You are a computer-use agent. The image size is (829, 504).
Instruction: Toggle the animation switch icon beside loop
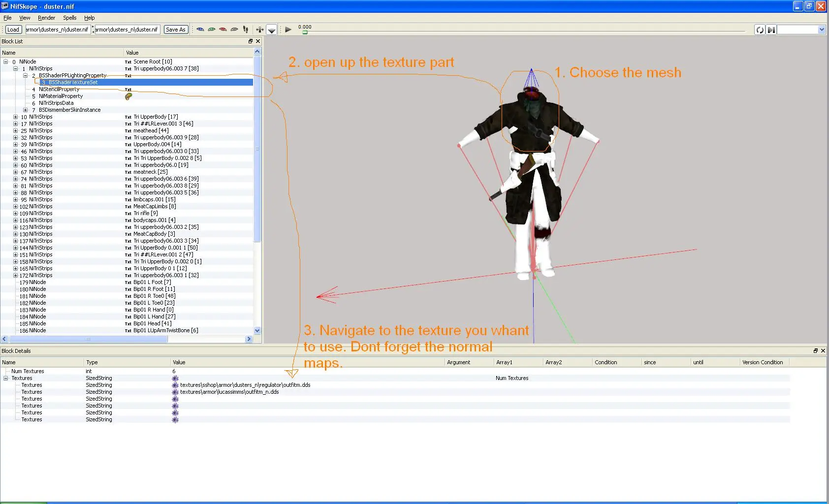(x=771, y=30)
